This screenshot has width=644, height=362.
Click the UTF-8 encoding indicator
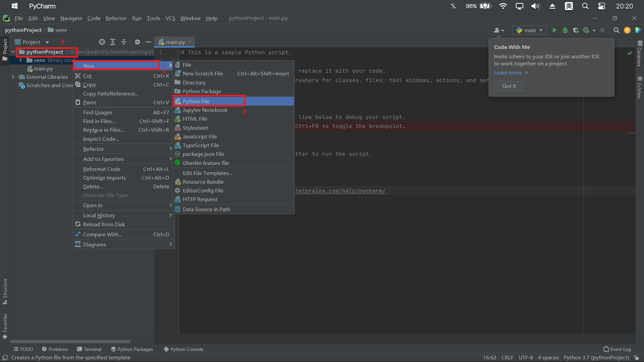(526, 358)
